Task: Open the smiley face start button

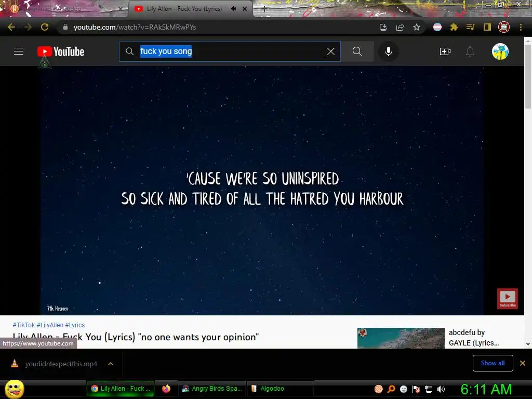Action: click(14, 389)
